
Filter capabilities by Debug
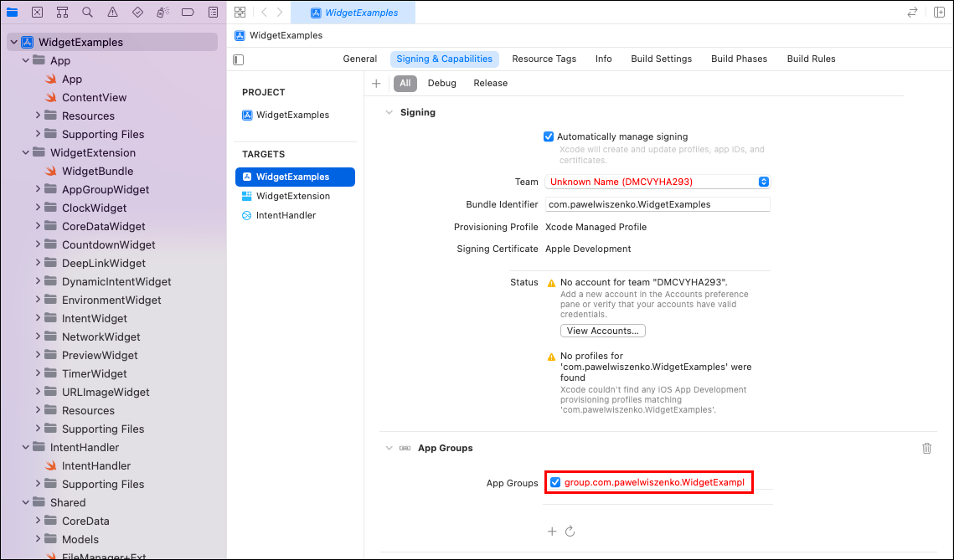point(441,84)
